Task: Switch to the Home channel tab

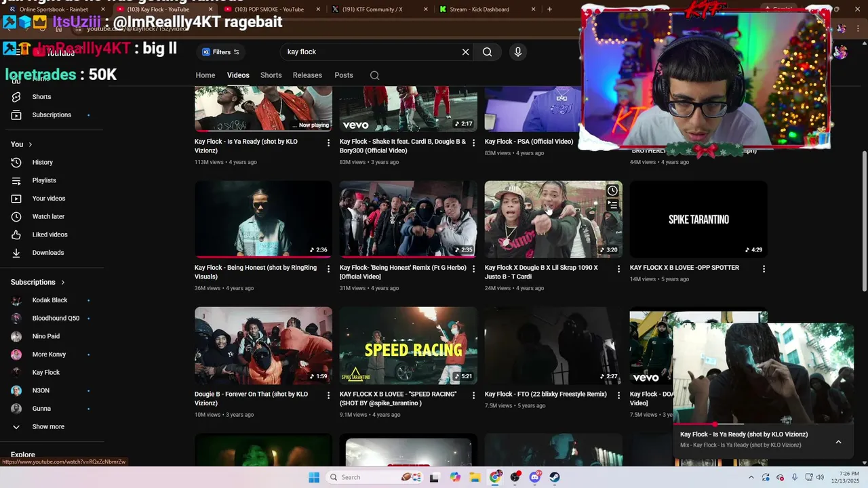Action: [x=205, y=75]
